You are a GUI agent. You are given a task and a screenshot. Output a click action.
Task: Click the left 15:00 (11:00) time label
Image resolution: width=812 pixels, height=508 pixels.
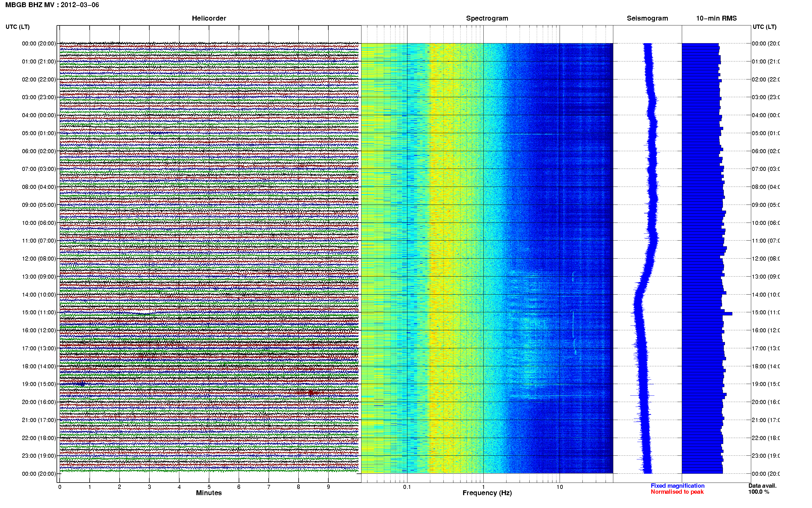(39, 313)
